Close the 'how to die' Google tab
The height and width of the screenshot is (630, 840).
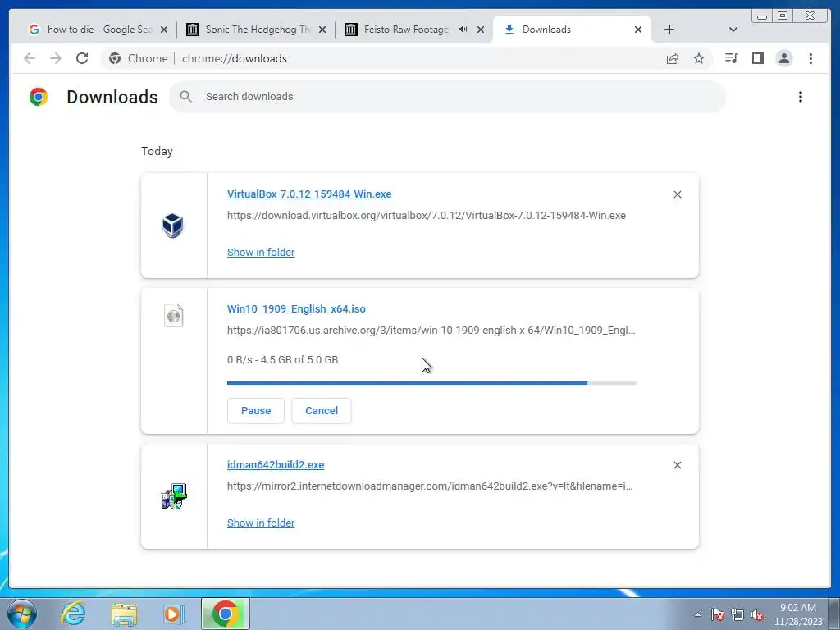(x=164, y=30)
